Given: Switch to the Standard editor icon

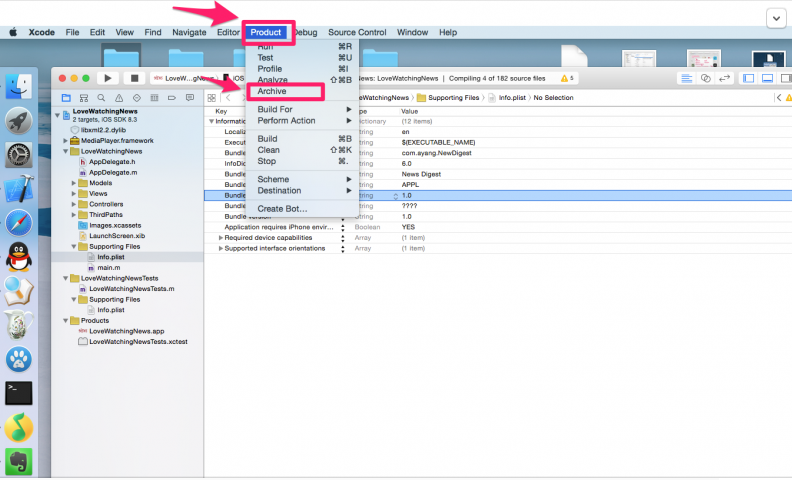Looking at the screenshot, I should coord(686,78).
